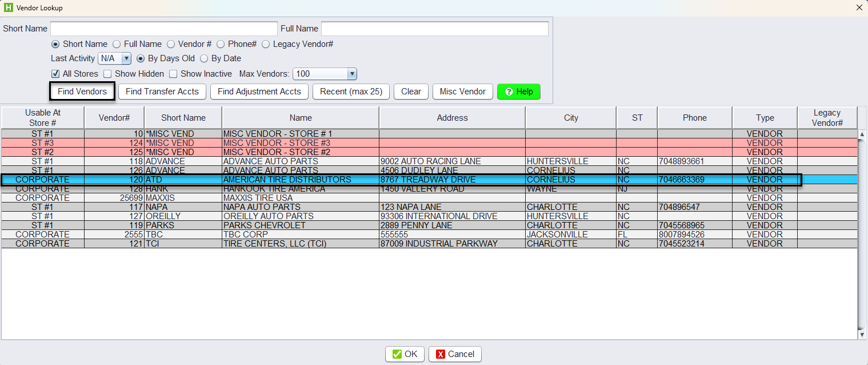Select the MAXXIS TIRE USA row

[429, 198]
